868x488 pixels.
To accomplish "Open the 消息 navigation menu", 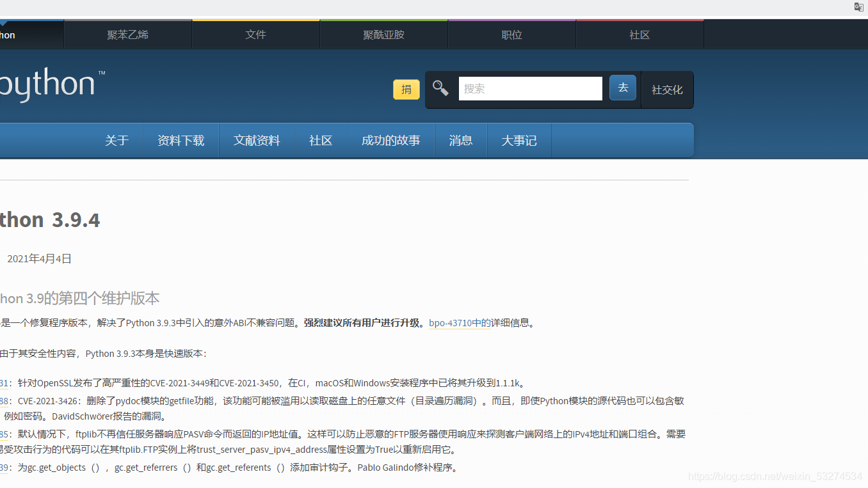I will (x=461, y=141).
